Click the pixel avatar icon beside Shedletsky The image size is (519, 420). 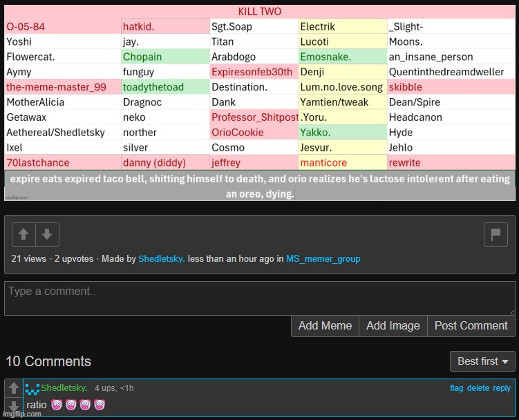[x=32, y=389]
